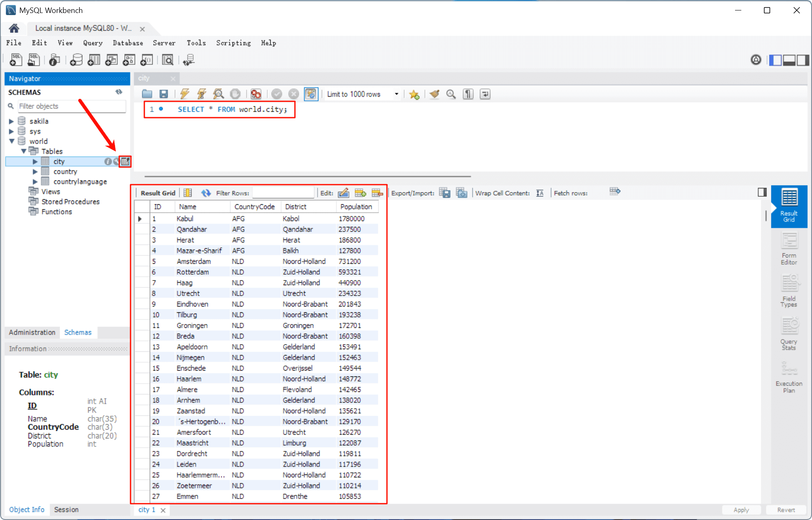Screen dimensions: 812x520
Task: Expand sakila schema
Action: click(x=11, y=121)
